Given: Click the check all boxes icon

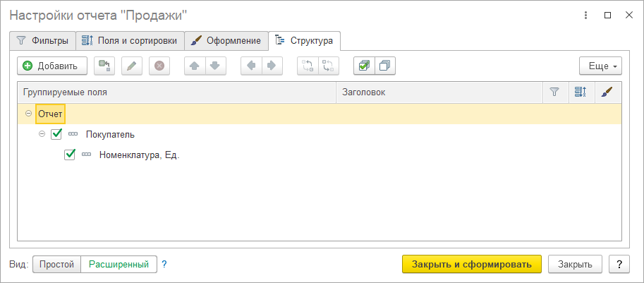Looking at the screenshot, I should point(364,66).
